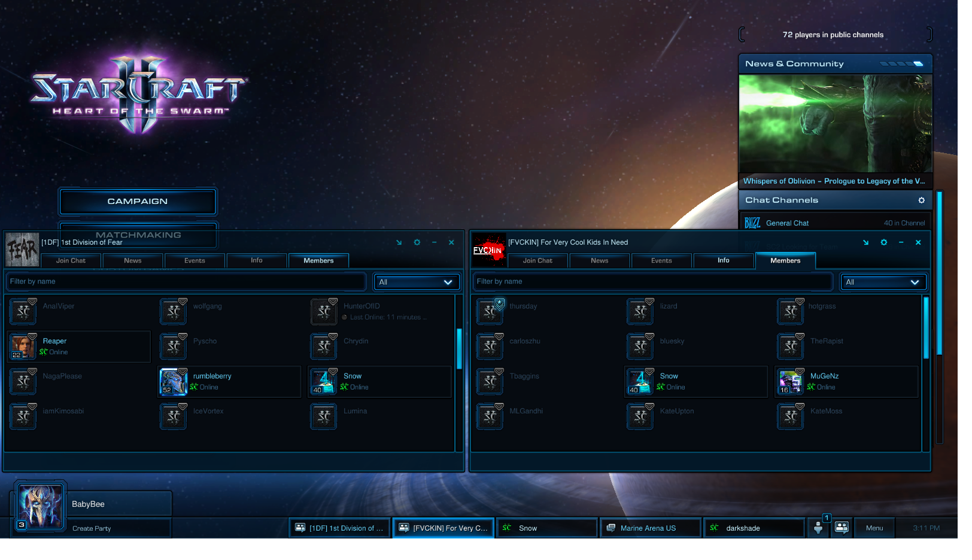Select MLGandhi member entry

pyautogui.click(x=546, y=416)
